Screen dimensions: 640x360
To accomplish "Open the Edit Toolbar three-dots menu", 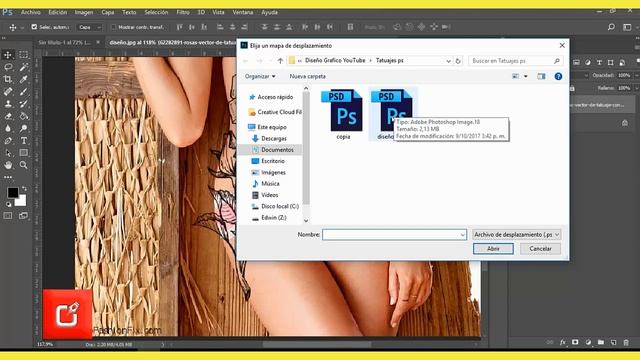I will (8, 177).
